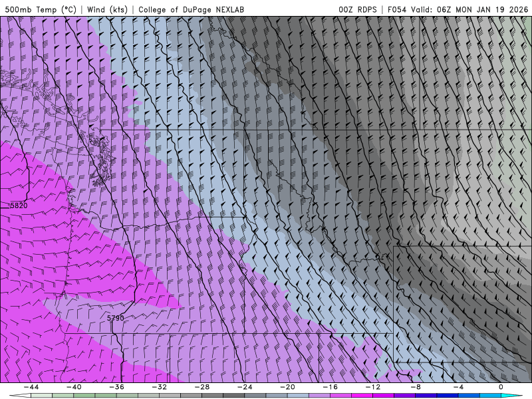532x399 pixels.
Task: Click the -32 colorbar tick label
Action: 160,387
